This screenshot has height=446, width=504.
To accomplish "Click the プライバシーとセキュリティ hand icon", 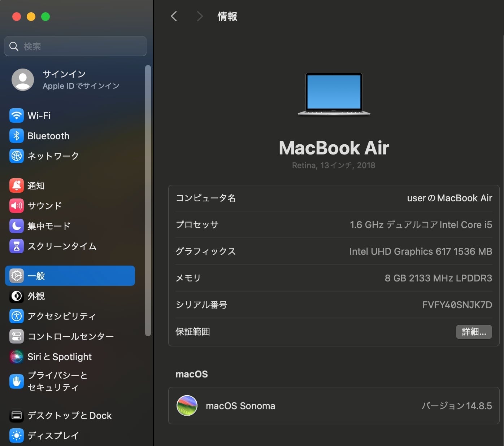I will coord(17,381).
